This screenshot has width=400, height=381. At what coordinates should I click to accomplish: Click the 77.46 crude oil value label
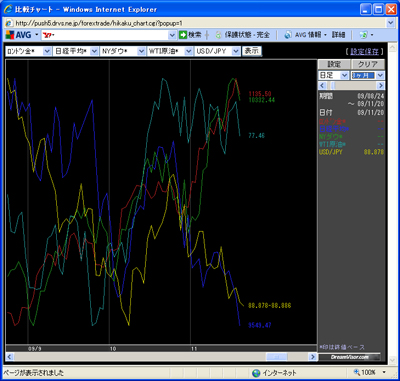pos(256,136)
